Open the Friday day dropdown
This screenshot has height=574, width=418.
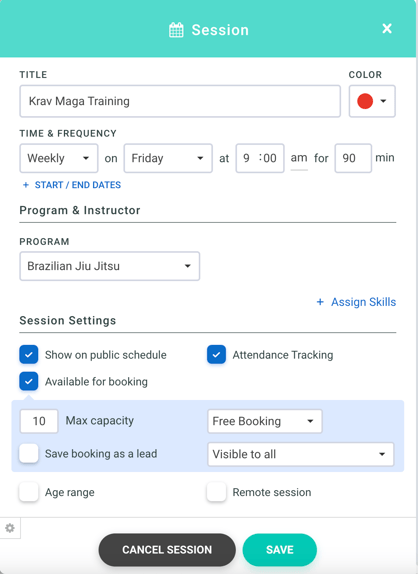pyautogui.click(x=168, y=158)
